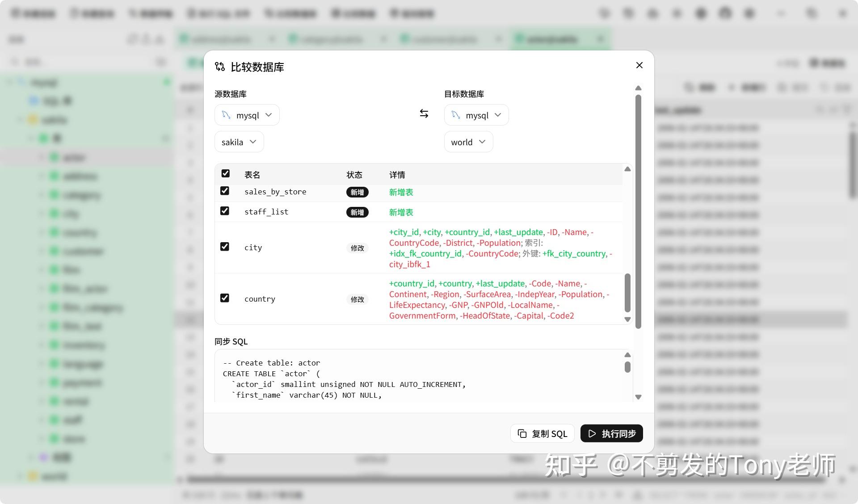Click the country row's column change details

pos(500,299)
